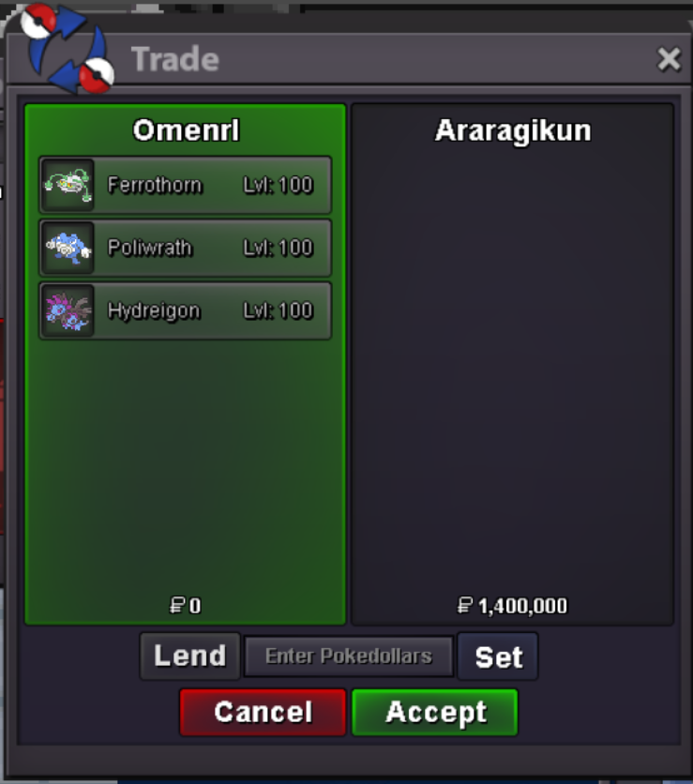Click the Lend button
Viewport: 693px width, 784px height.
point(190,656)
